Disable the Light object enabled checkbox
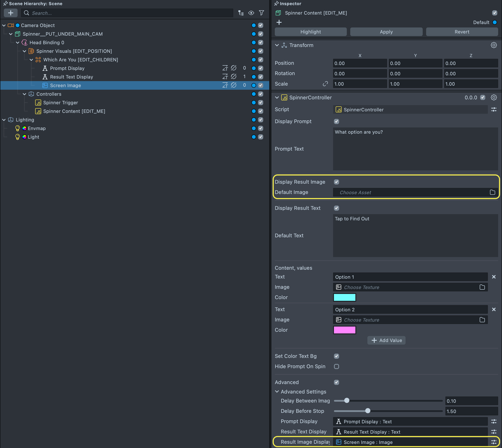 (x=261, y=137)
